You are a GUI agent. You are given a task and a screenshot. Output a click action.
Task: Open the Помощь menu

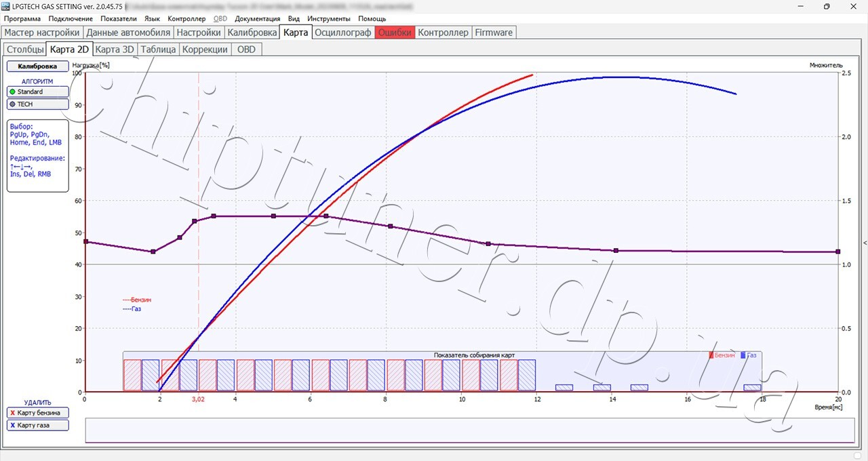[x=372, y=18]
